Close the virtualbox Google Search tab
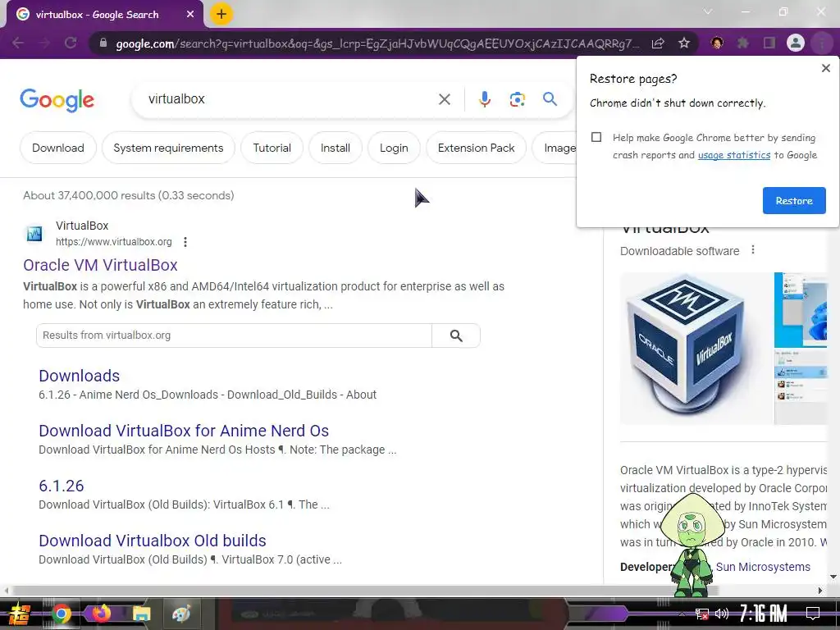 [x=190, y=15]
